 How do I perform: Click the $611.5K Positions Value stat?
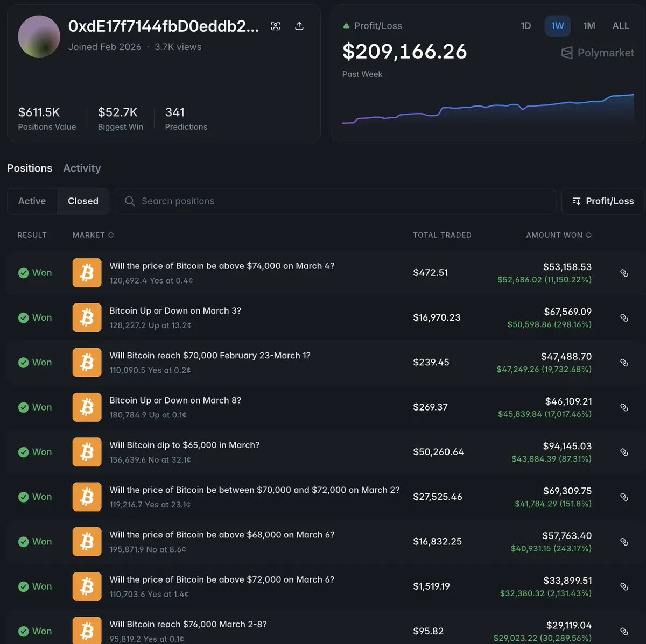pyautogui.click(x=47, y=118)
